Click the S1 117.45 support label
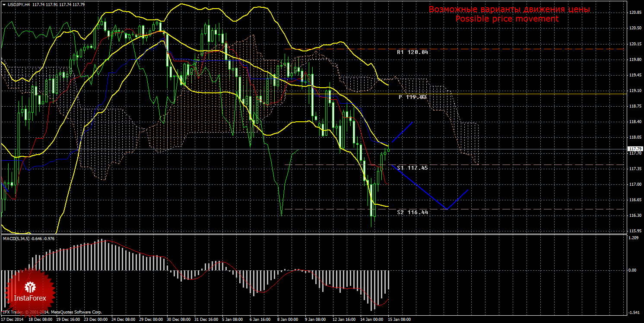 [412, 168]
